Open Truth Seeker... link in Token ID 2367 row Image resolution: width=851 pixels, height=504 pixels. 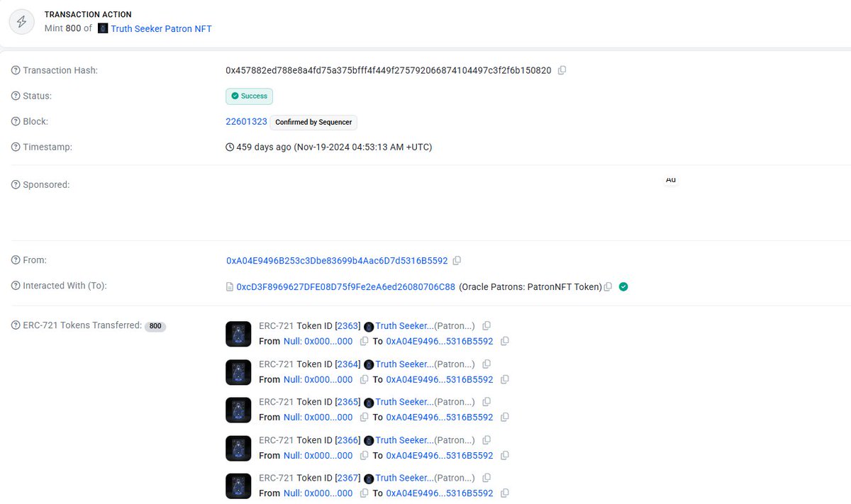tap(404, 478)
